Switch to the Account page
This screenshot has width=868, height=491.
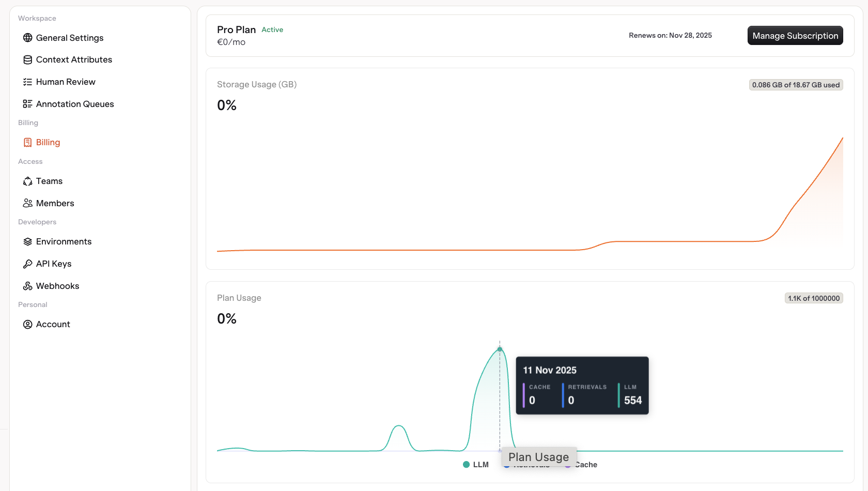pos(53,324)
